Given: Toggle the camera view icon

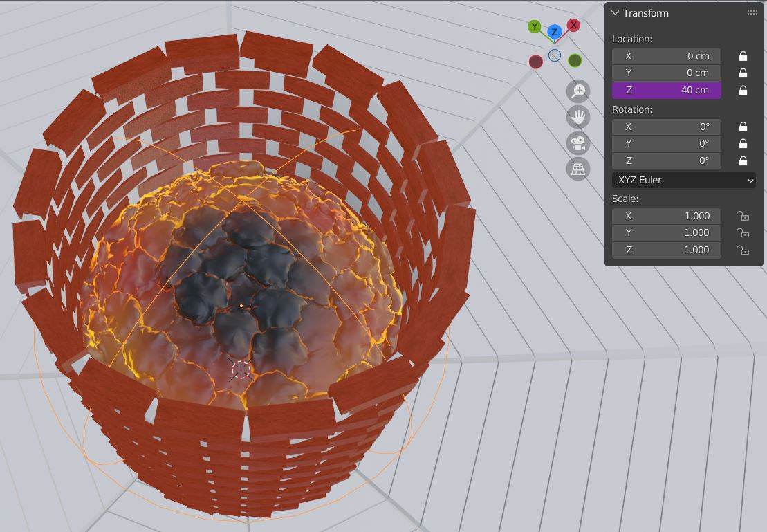Looking at the screenshot, I should [x=578, y=143].
